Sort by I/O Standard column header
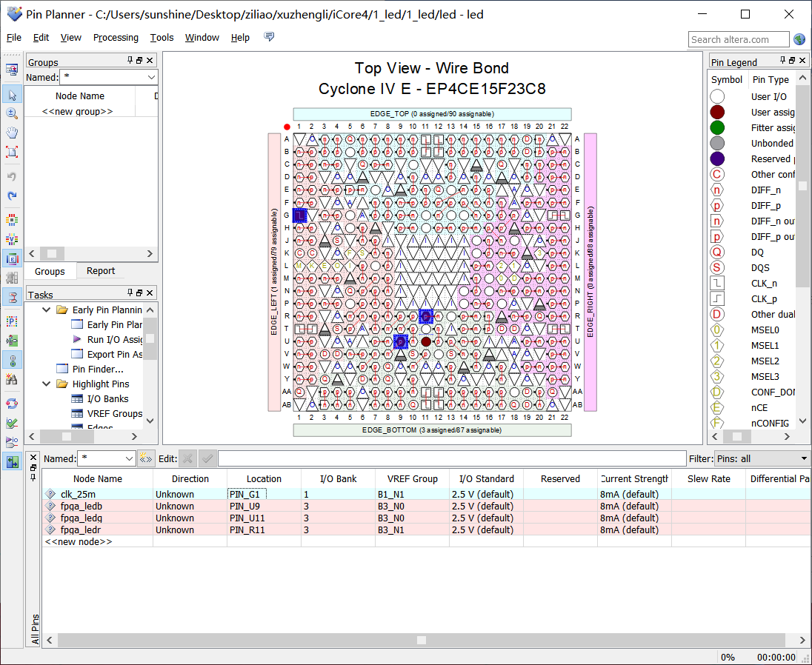Screen dimensions: 812x665 pos(486,479)
